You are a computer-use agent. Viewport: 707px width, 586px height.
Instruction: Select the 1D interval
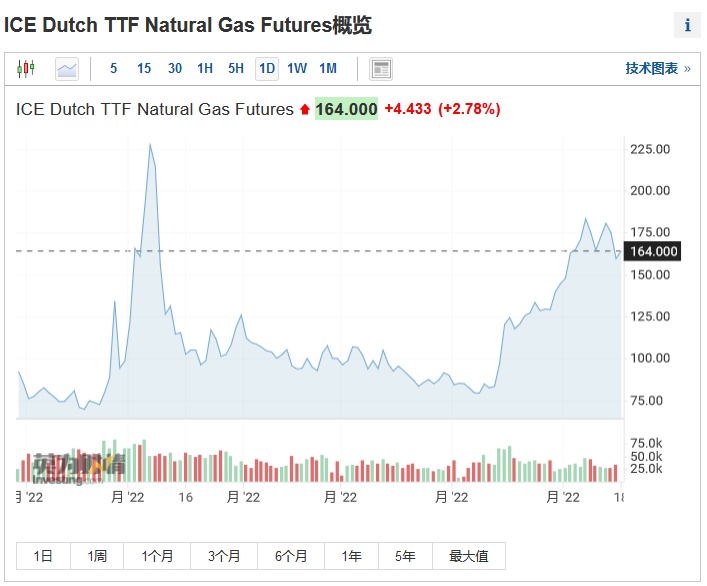click(x=266, y=69)
